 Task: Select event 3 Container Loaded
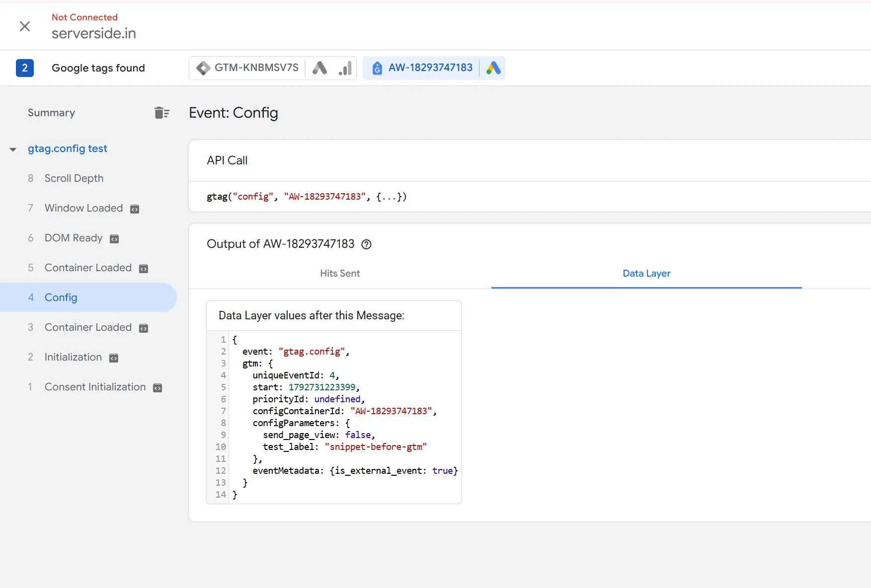pyautogui.click(x=88, y=327)
